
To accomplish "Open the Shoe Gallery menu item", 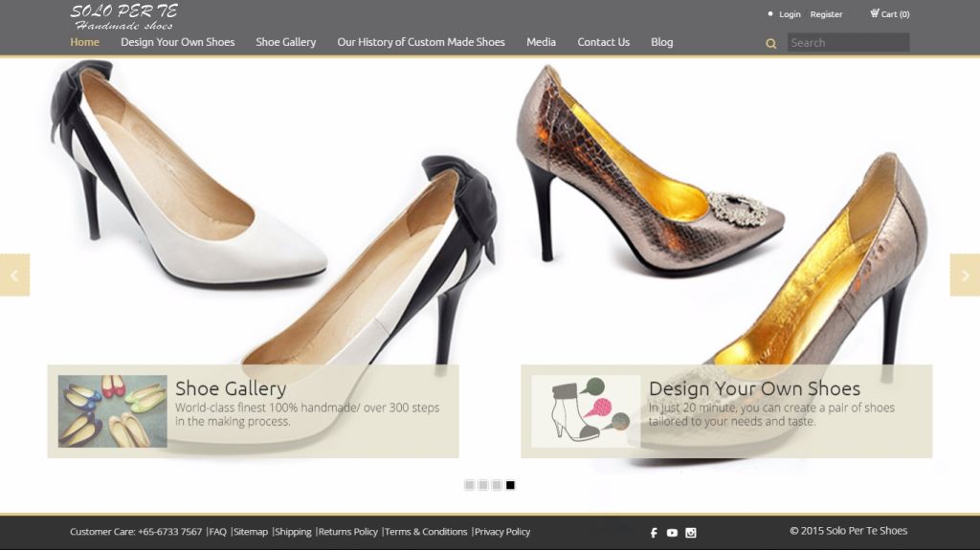I will coord(285,42).
